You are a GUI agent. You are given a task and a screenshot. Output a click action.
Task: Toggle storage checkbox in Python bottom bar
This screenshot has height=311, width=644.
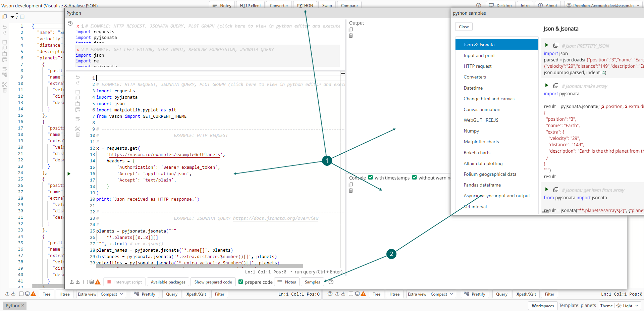(86, 282)
